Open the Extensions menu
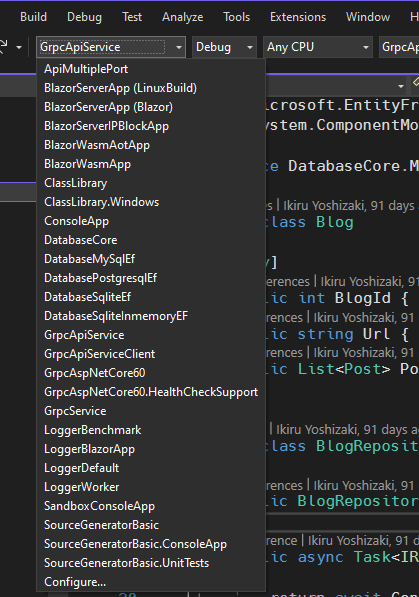The height and width of the screenshot is (597, 419). pyautogui.click(x=298, y=17)
